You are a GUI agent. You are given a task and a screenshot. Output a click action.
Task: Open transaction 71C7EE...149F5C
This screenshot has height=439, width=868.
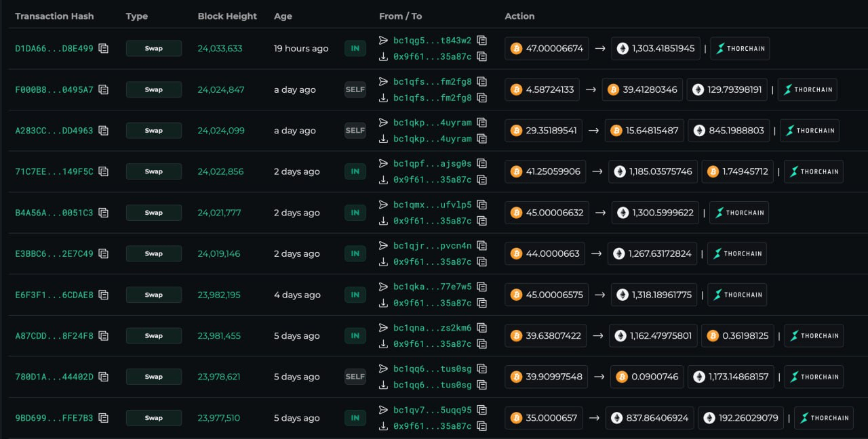click(54, 171)
